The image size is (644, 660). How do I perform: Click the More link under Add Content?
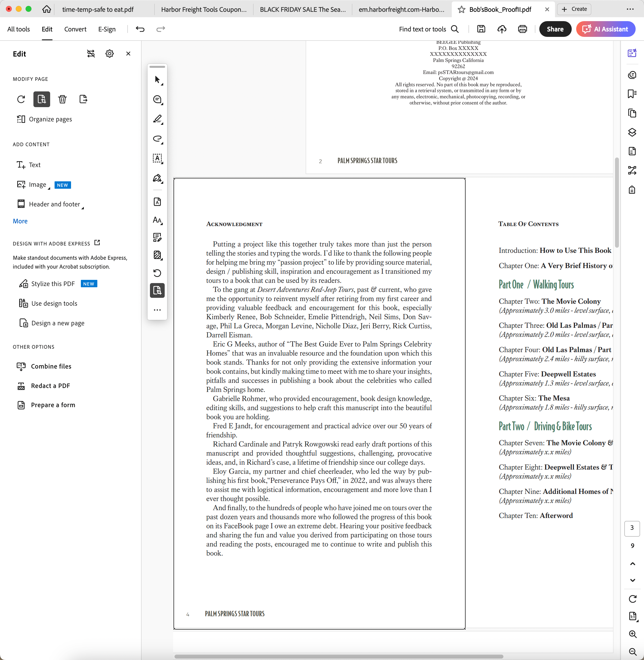click(x=20, y=221)
